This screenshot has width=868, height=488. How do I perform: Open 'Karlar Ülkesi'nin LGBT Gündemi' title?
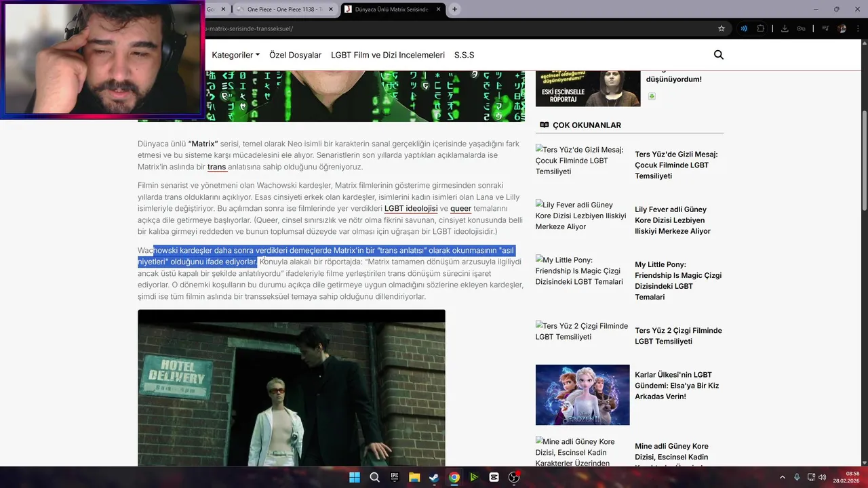(677, 385)
